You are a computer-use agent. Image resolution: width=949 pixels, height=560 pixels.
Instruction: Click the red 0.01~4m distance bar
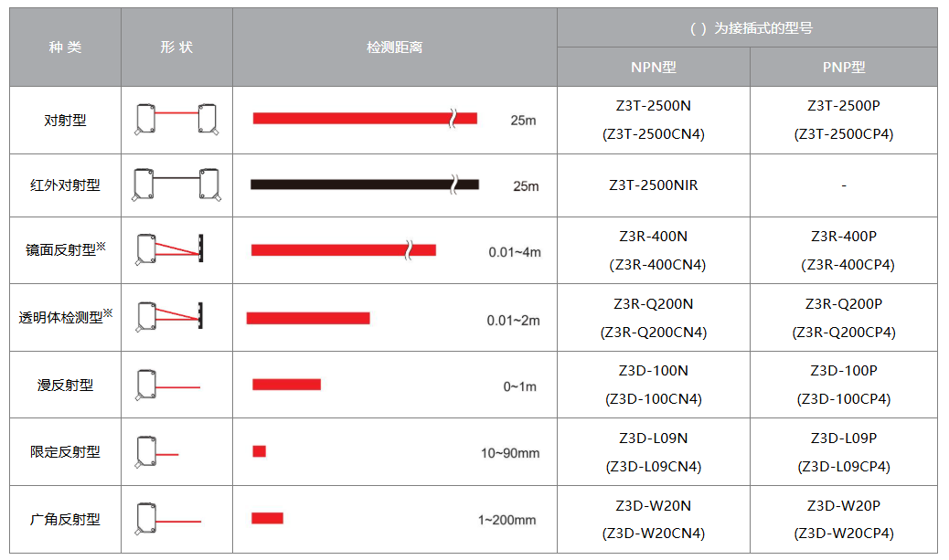343,250
